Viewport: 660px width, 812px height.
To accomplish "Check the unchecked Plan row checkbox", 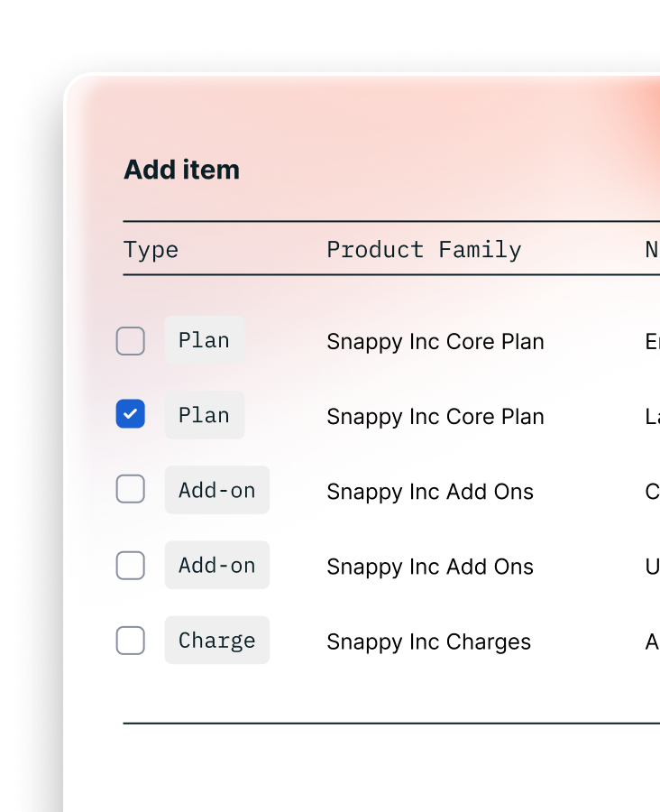I will pyautogui.click(x=131, y=341).
